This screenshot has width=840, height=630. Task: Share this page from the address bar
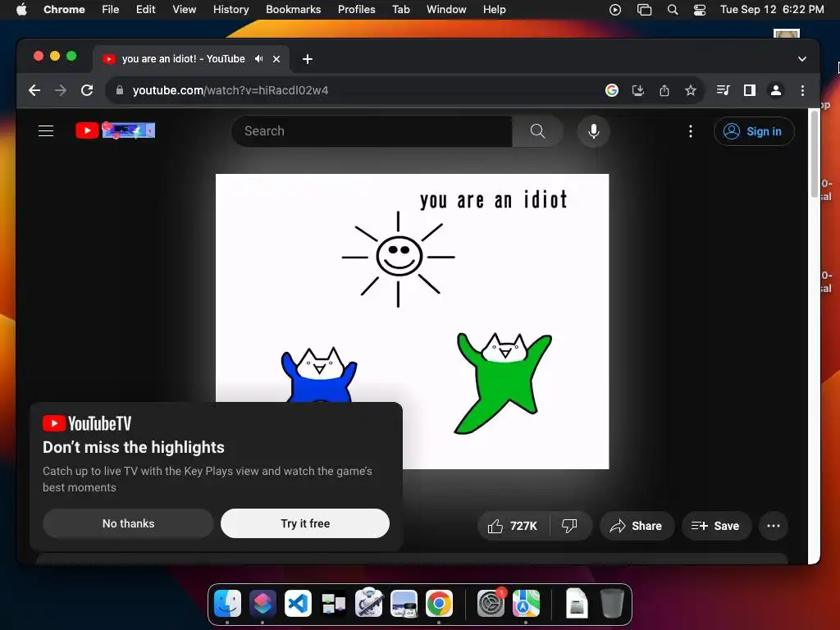coord(664,90)
